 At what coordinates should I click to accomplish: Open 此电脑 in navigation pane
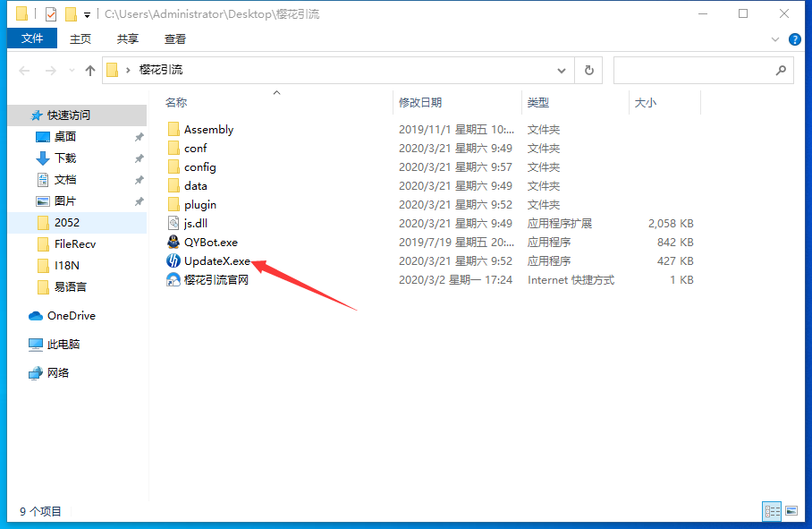click(55, 344)
